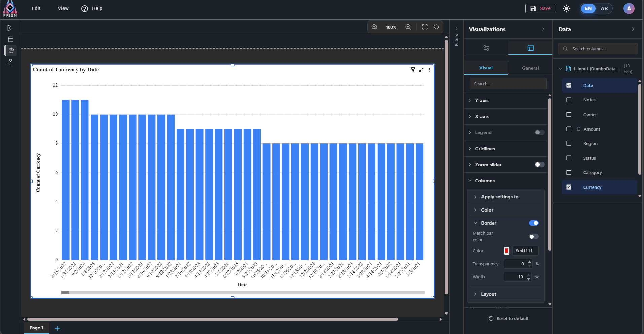Enable the Zoom slider toggle
The height and width of the screenshot is (334, 644).
(x=539, y=165)
